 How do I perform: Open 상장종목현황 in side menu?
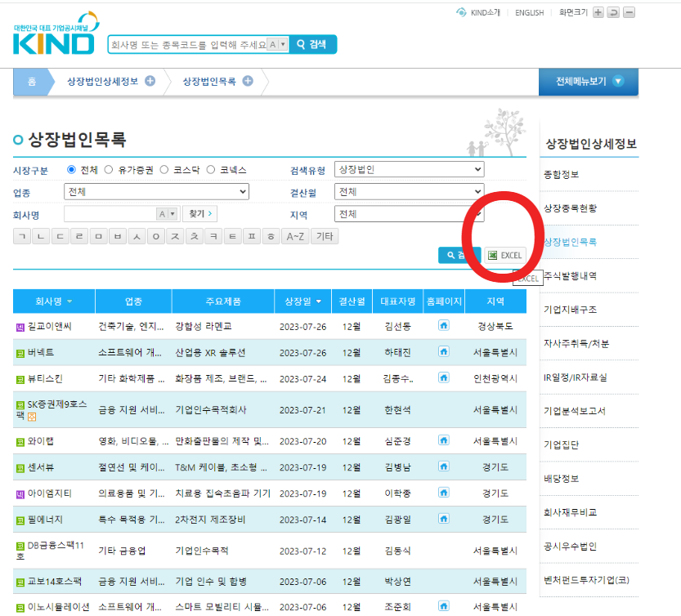(x=571, y=208)
